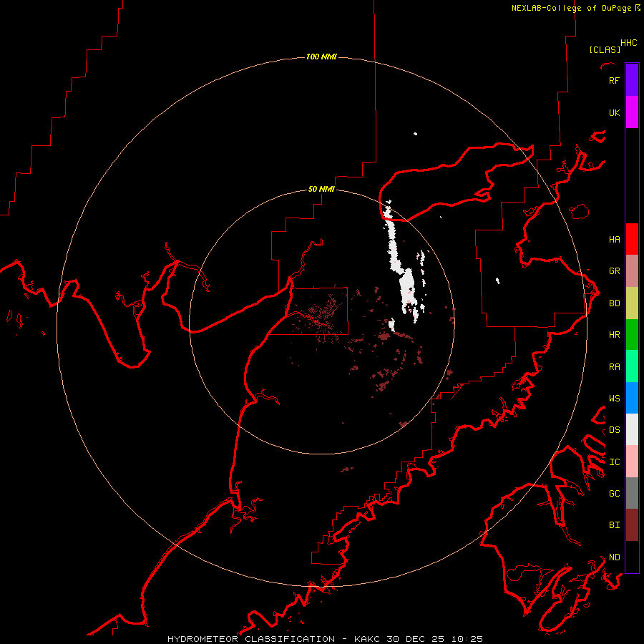
Task: Click the DS legend label
Action: point(614,430)
